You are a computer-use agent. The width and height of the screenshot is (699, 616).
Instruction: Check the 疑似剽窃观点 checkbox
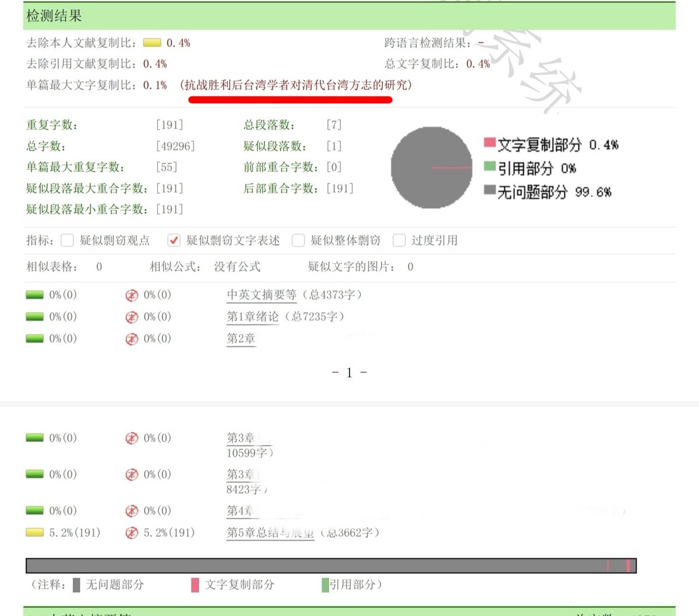click(68, 240)
